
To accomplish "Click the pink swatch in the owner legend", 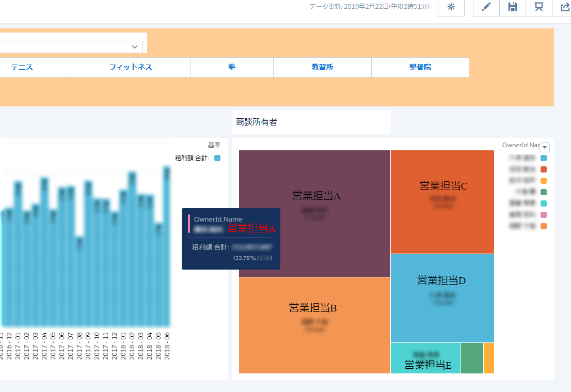I will click(544, 215).
